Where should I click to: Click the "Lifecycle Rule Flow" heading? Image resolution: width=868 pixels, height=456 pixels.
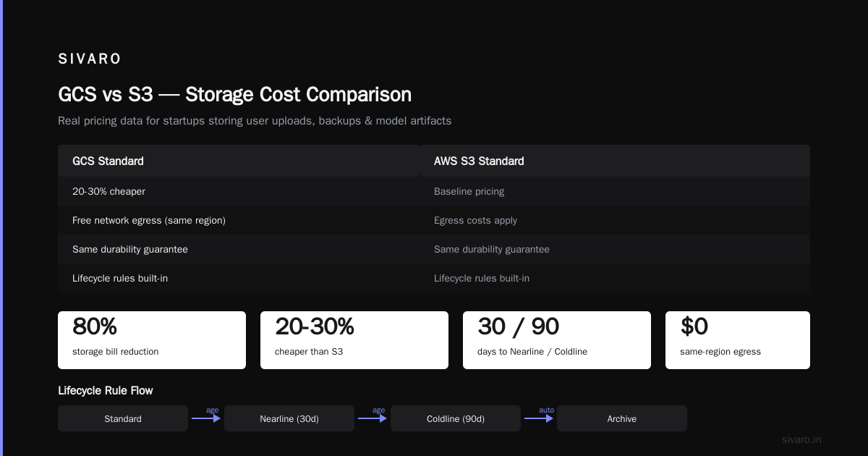click(x=106, y=391)
